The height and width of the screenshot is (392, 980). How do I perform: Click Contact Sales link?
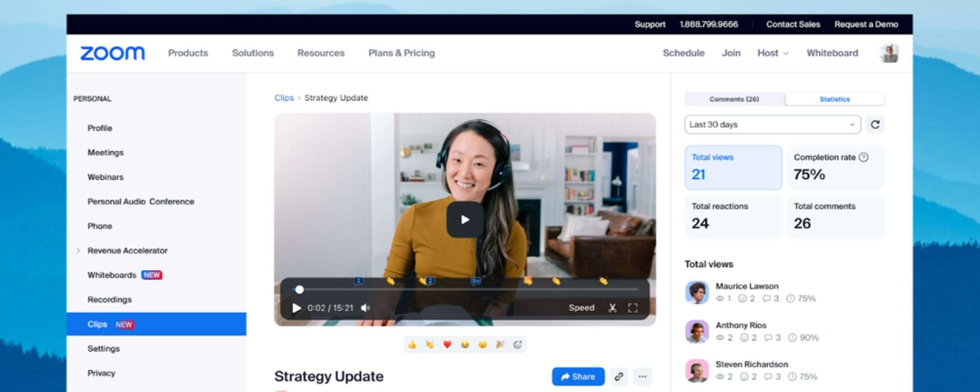[793, 24]
